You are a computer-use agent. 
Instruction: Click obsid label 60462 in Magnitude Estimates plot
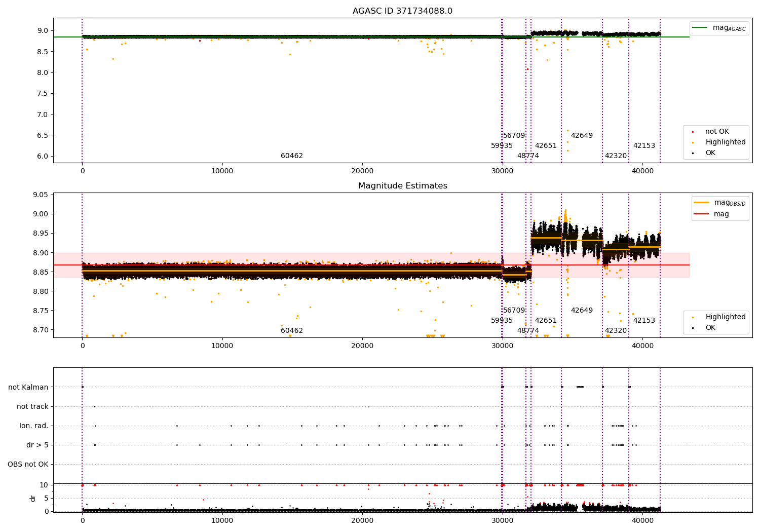click(x=292, y=331)
